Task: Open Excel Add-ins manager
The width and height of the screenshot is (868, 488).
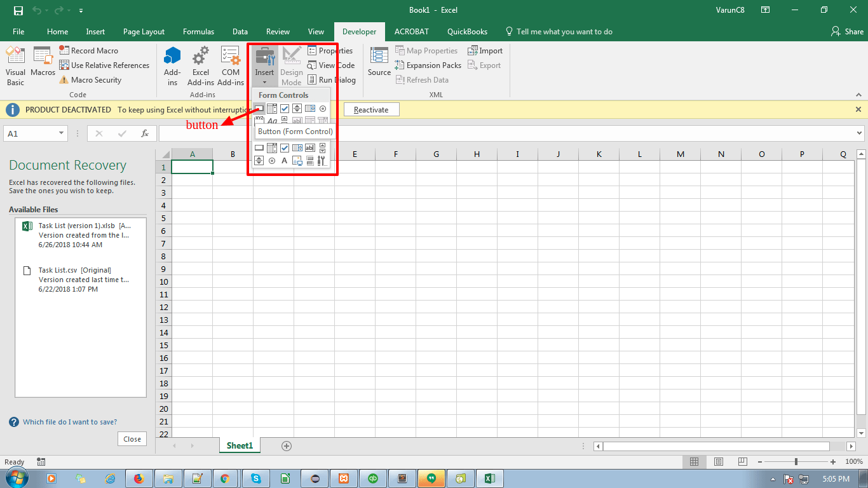Action: (x=201, y=66)
